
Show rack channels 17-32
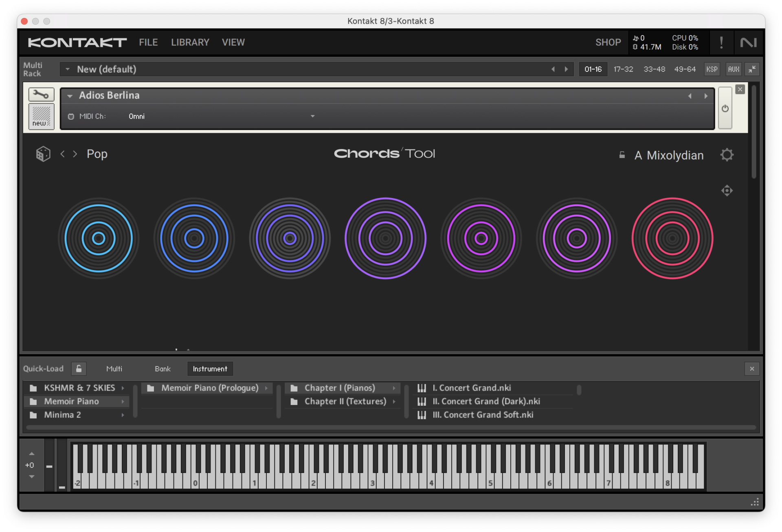pos(623,69)
